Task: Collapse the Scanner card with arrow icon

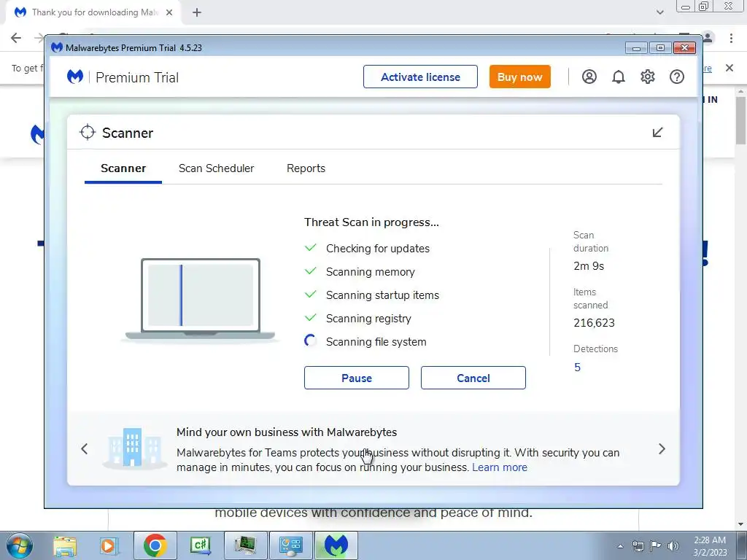Action: coord(657,132)
